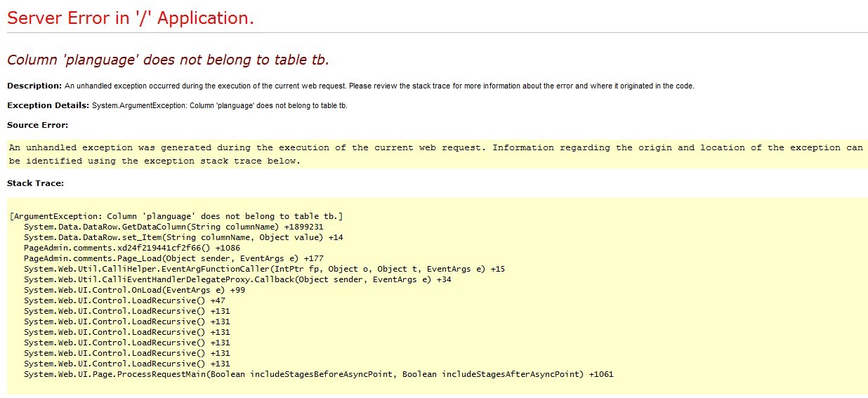
Task: Click the PageAdmin.comments.xd24f219441cf2f66 line
Action: [132, 248]
